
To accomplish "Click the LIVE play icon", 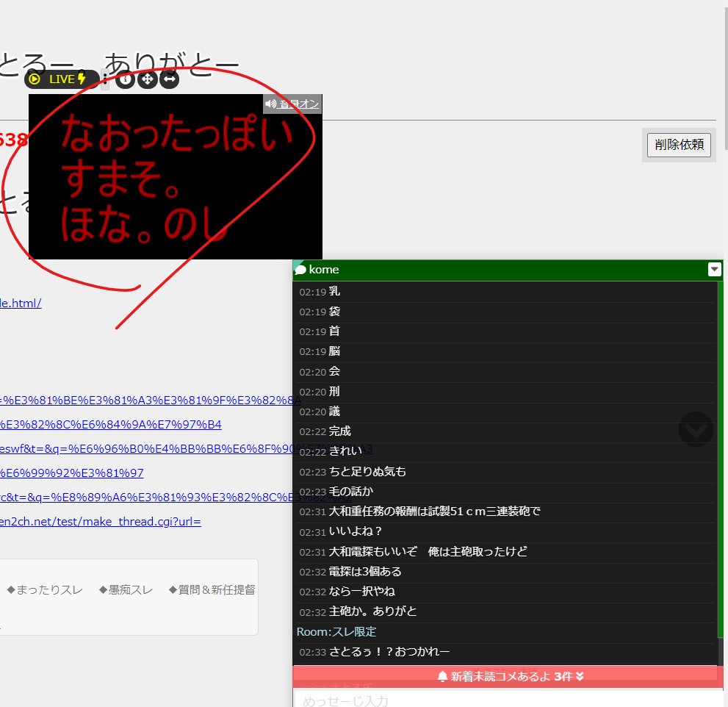I will (35, 79).
